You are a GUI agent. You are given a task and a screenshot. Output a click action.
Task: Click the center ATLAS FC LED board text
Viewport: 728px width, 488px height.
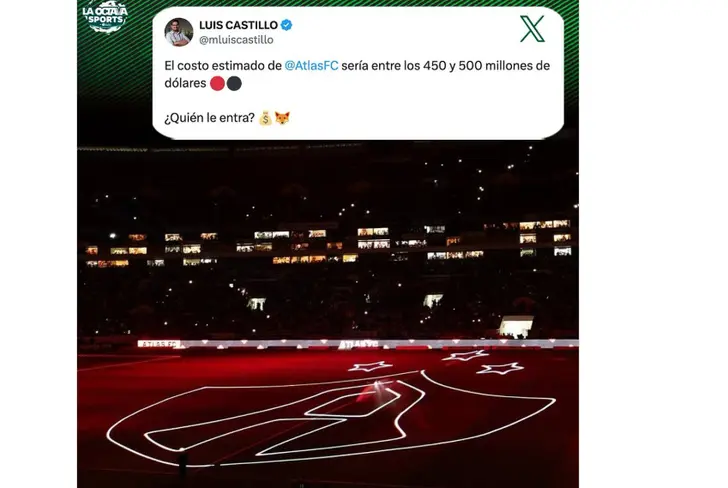pos(358,345)
